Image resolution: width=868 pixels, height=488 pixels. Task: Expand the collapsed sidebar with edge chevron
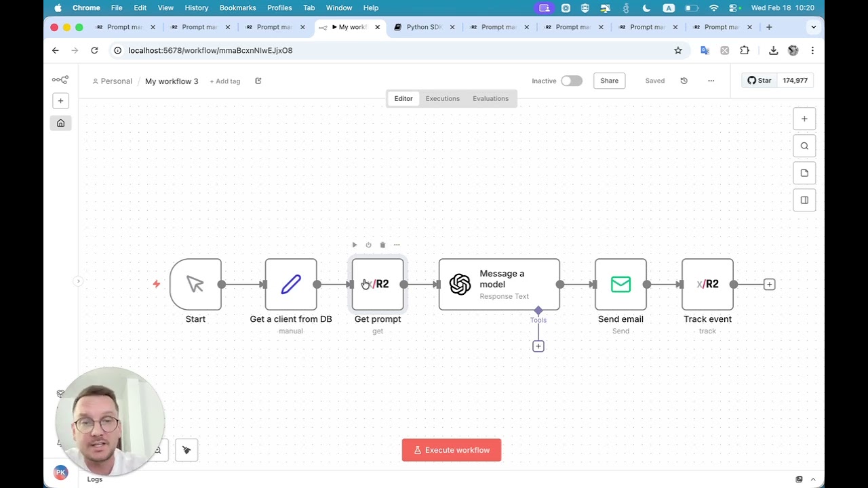tap(78, 281)
